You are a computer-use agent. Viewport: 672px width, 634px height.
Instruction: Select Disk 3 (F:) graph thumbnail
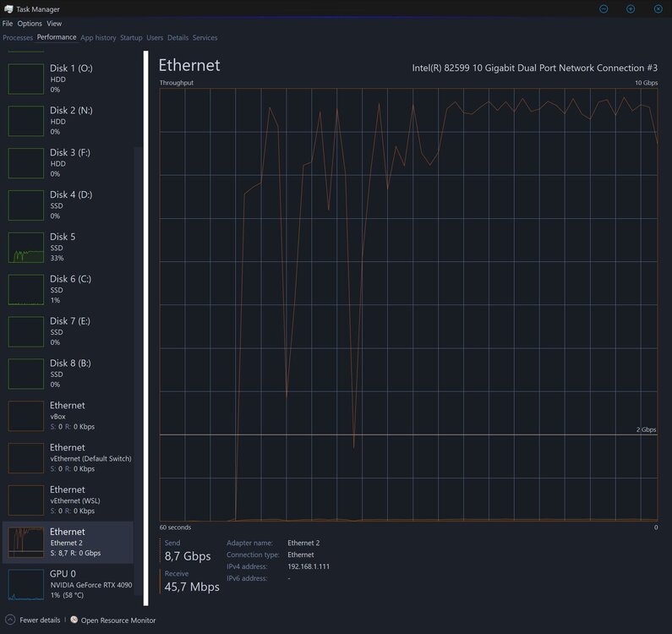(x=26, y=163)
